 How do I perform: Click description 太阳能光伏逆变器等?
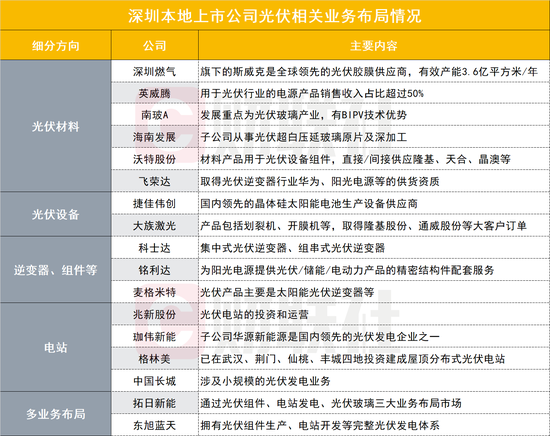(287, 292)
